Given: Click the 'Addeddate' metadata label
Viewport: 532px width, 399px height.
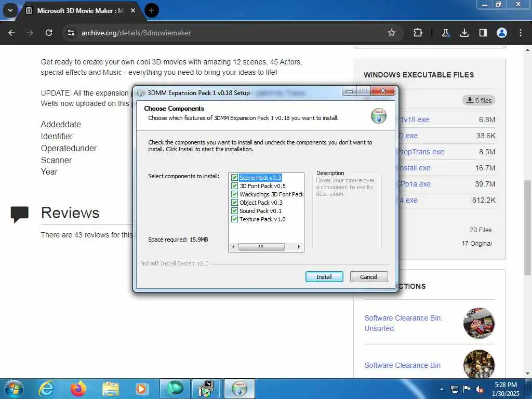Looking at the screenshot, I should click(x=61, y=124).
